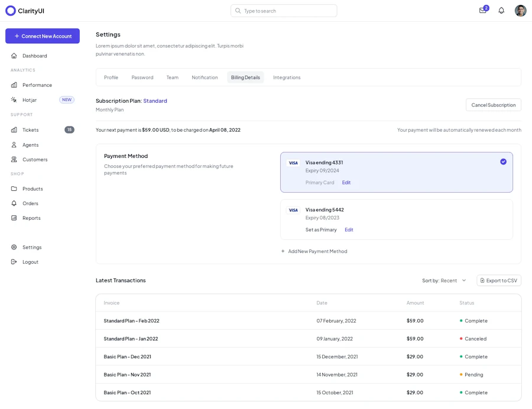532x409 pixels.
Task: Click the Performance chart icon
Action: tap(14, 85)
